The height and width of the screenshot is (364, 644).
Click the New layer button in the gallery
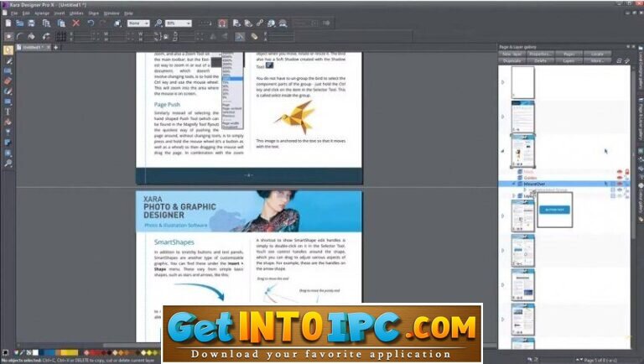[512, 54]
